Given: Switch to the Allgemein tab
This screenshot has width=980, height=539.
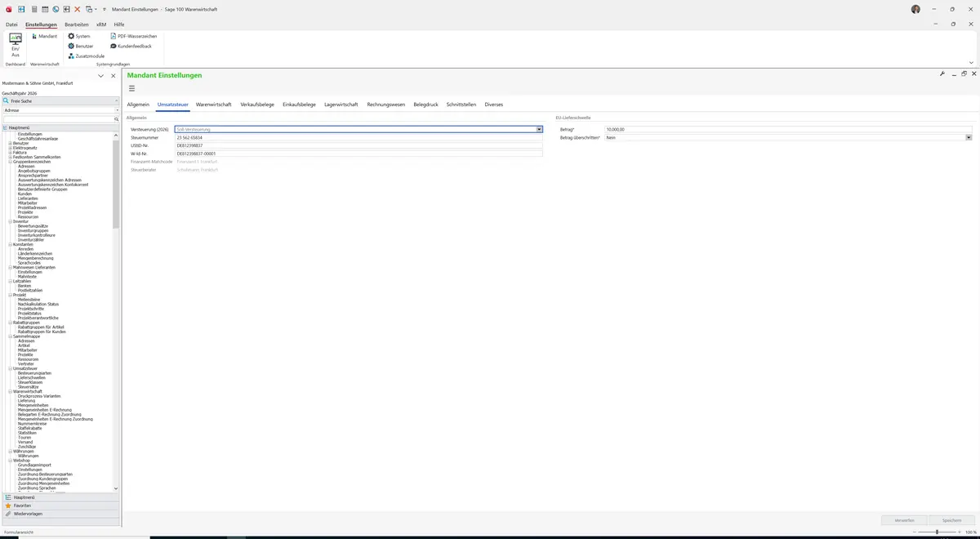Looking at the screenshot, I should tap(138, 105).
